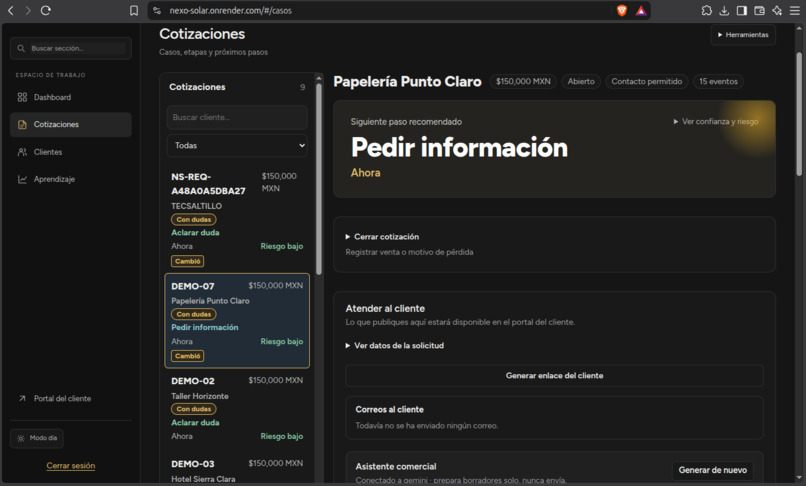
Task: Click the Aprendizaje chart icon
Action: (x=22, y=179)
